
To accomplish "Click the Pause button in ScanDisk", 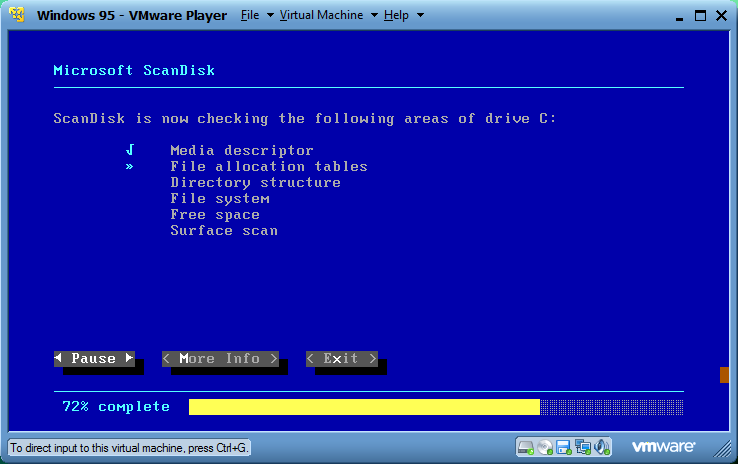I will [x=94, y=359].
